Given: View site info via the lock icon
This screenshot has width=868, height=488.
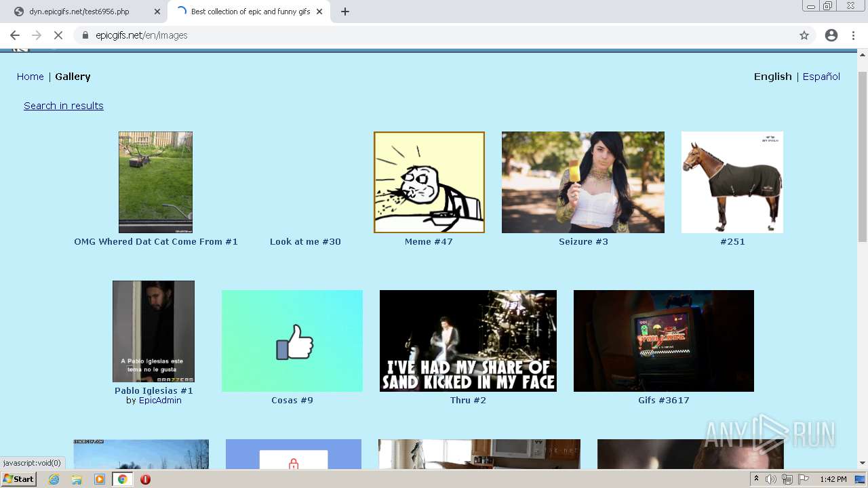Looking at the screenshot, I should click(x=85, y=35).
